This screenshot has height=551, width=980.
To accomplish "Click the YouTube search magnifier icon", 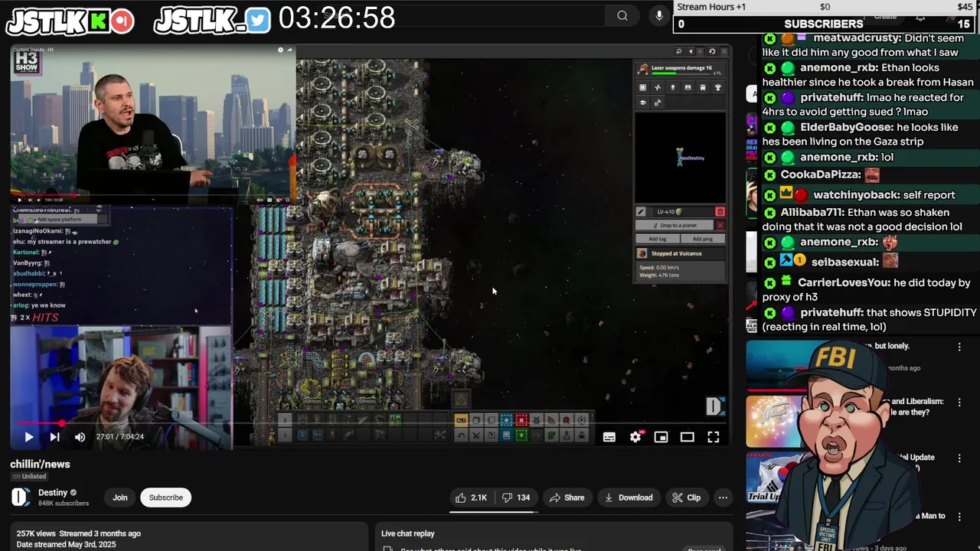I will click(x=622, y=15).
